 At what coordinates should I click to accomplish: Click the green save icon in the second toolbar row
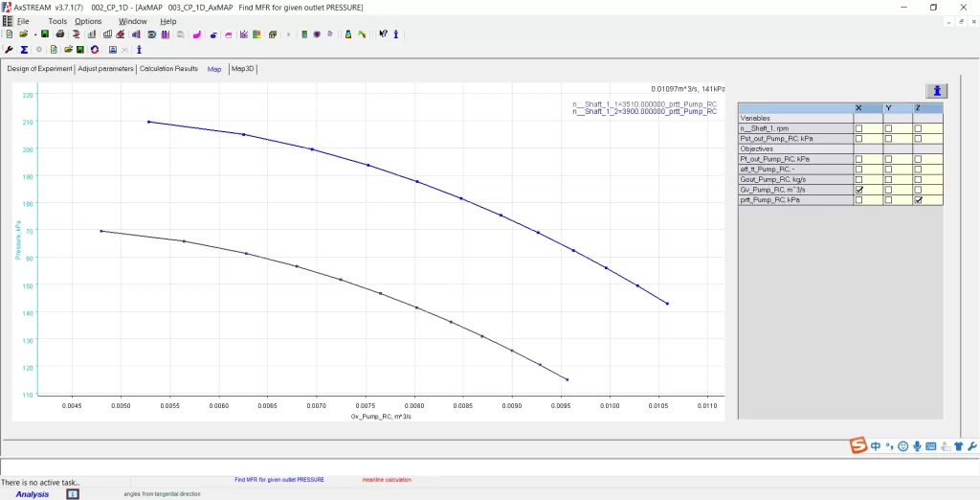(x=80, y=50)
